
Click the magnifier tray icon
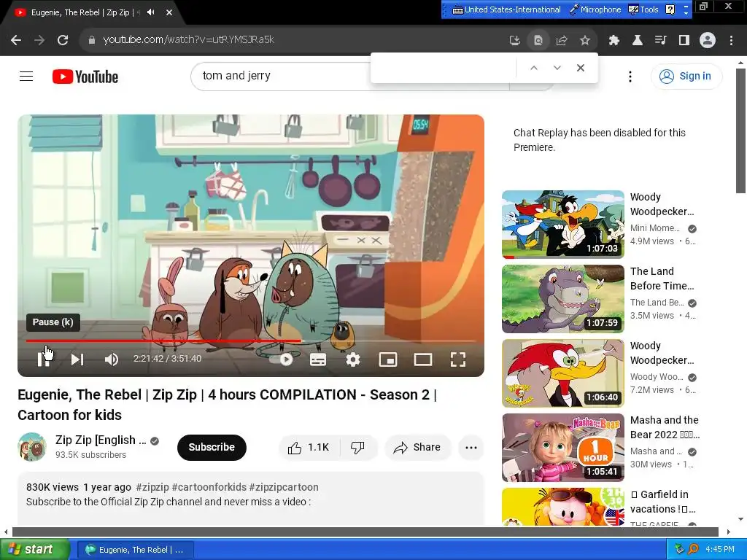pos(693,550)
